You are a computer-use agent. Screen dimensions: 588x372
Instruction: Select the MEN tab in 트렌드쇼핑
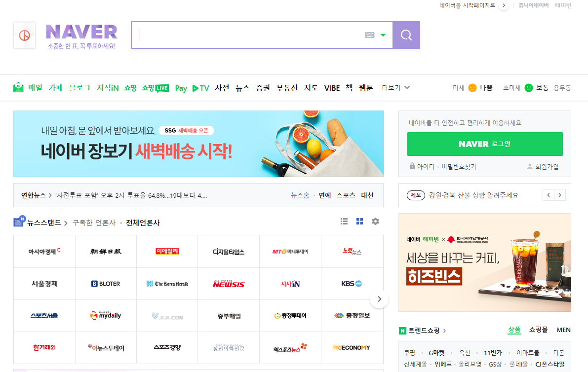click(x=563, y=330)
